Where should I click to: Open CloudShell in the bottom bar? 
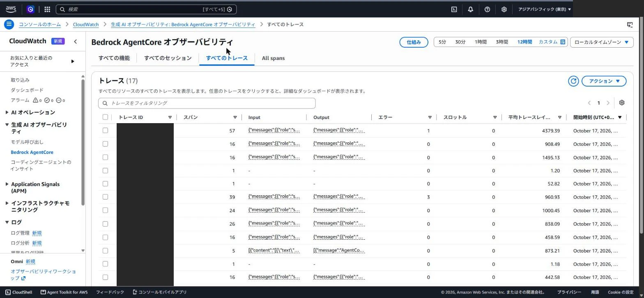[x=18, y=292]
